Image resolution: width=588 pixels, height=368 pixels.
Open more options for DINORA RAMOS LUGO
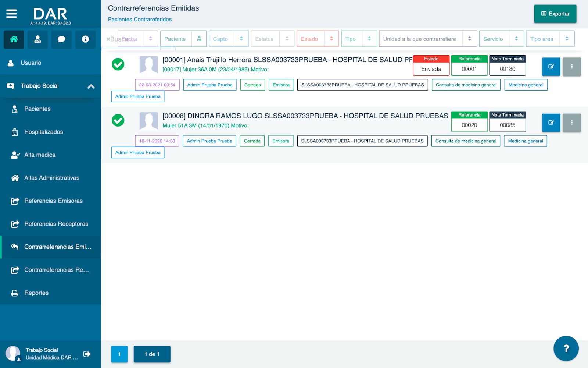point(571,123)
